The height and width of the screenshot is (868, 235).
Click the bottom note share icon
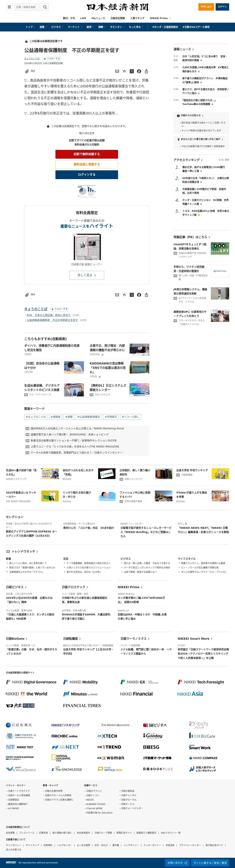point(124,295)
